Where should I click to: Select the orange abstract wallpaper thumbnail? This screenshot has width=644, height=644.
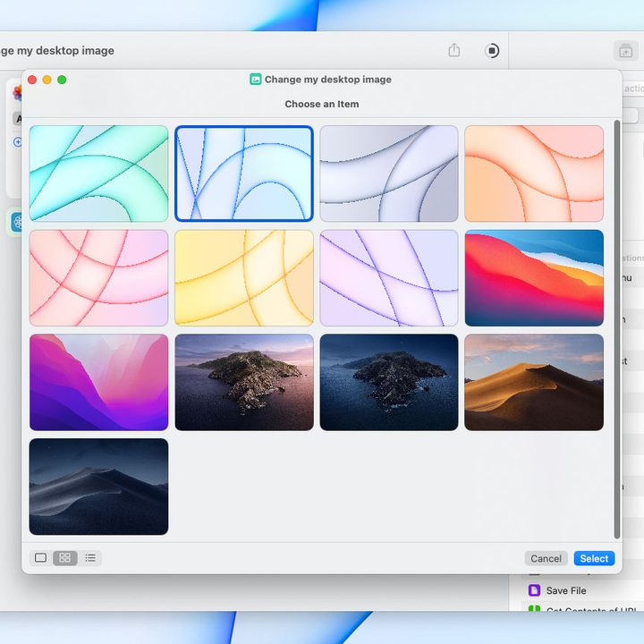coord(534,174)
